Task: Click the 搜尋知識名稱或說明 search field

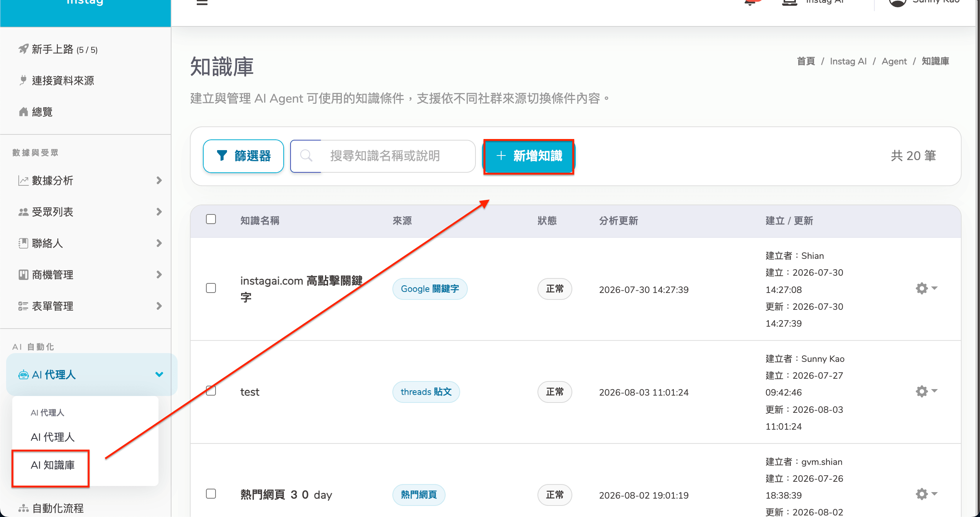Action: [x=383, y=156]
